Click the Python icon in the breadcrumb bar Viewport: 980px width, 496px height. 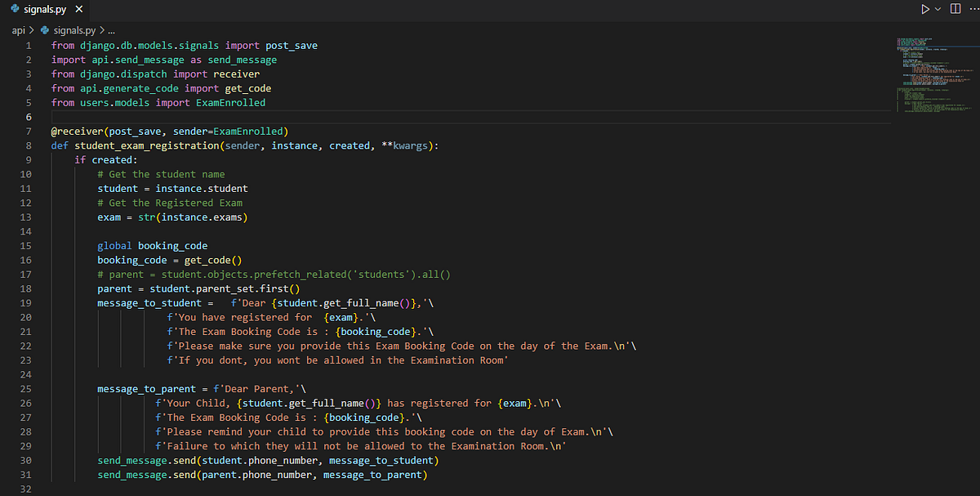click(42, 29)
